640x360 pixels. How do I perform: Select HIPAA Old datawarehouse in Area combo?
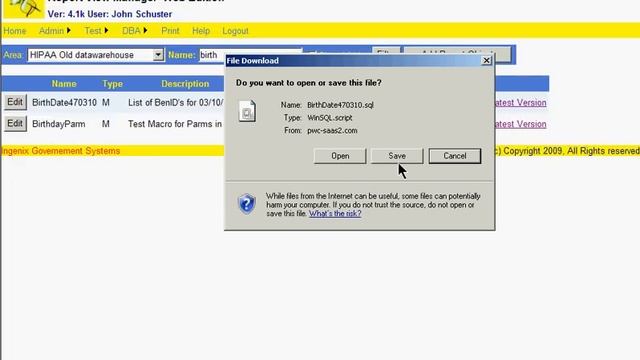96,55
